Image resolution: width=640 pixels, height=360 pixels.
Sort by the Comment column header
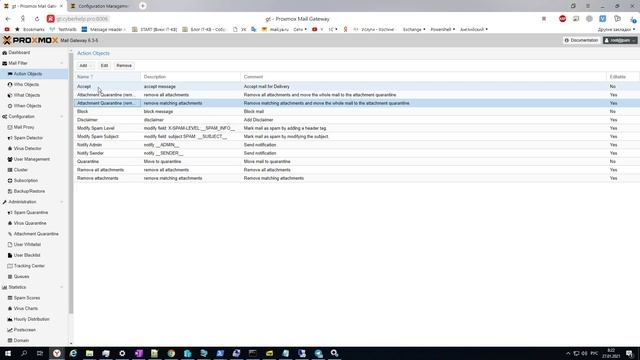(x=423, y=77)
